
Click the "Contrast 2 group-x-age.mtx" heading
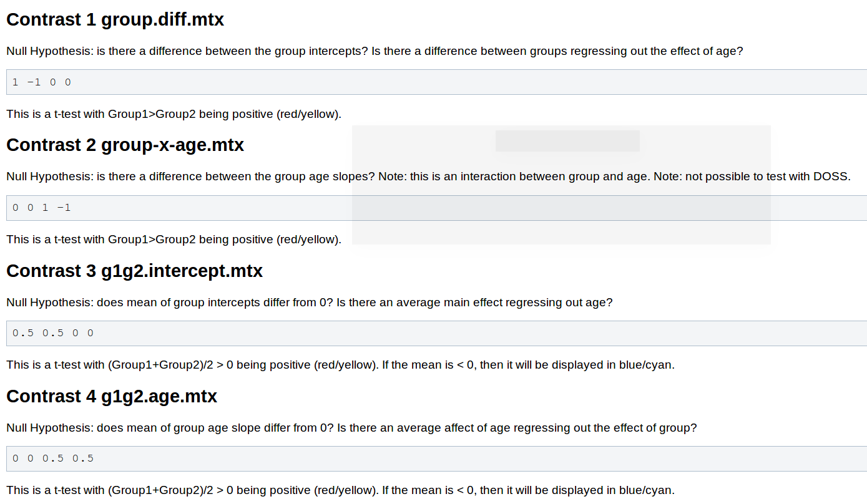(x=125, y=145)
